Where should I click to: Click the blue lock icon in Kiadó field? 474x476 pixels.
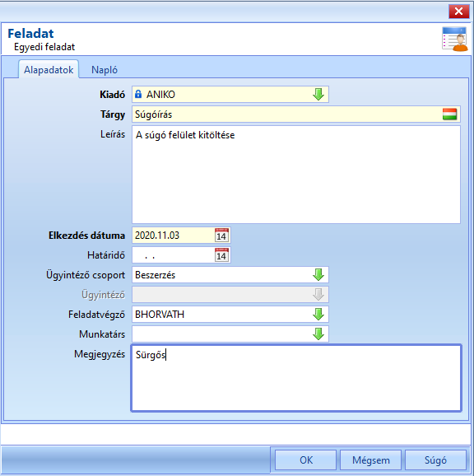tap(138, 94)
